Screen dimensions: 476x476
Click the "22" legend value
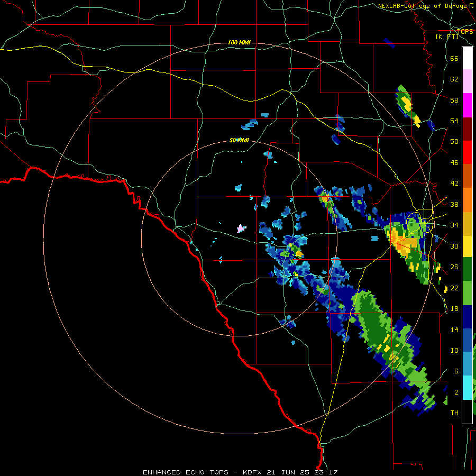click(x=454, y=288)
